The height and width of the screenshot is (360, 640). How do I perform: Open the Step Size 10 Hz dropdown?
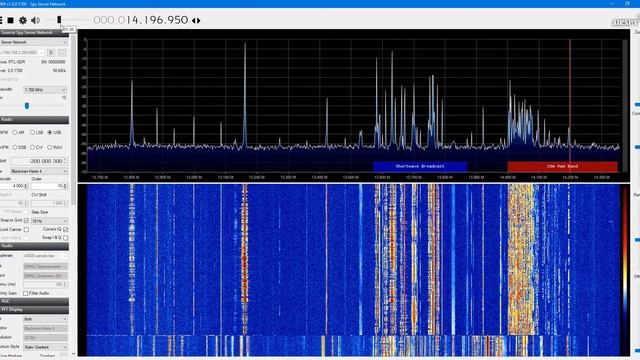point(49,221)
